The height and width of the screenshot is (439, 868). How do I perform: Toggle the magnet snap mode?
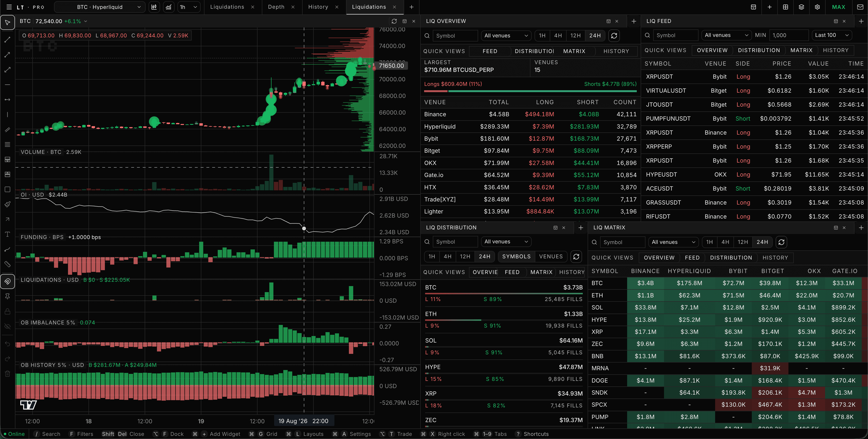click(x=7, y=281)
